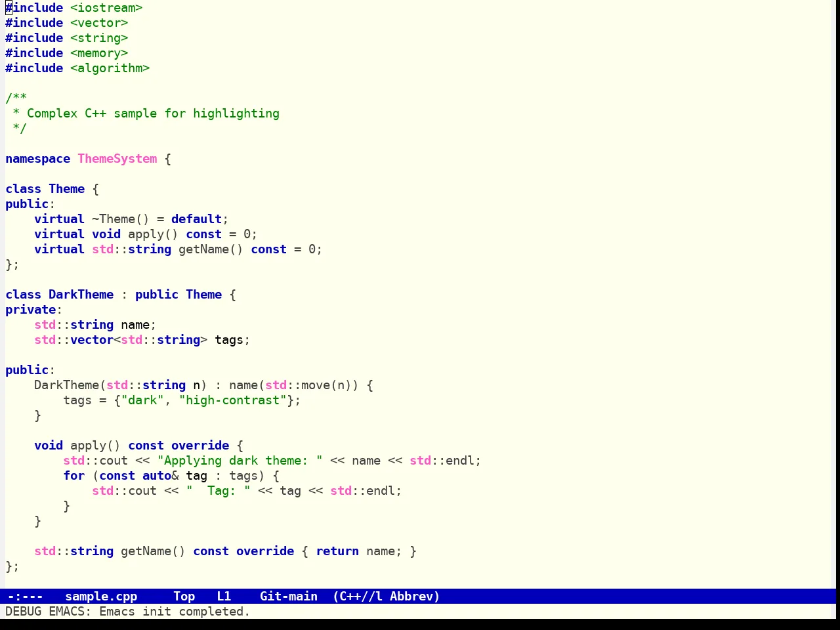
Task: Click the 'void' keyword before apply() const override
Action: (49, 446)
